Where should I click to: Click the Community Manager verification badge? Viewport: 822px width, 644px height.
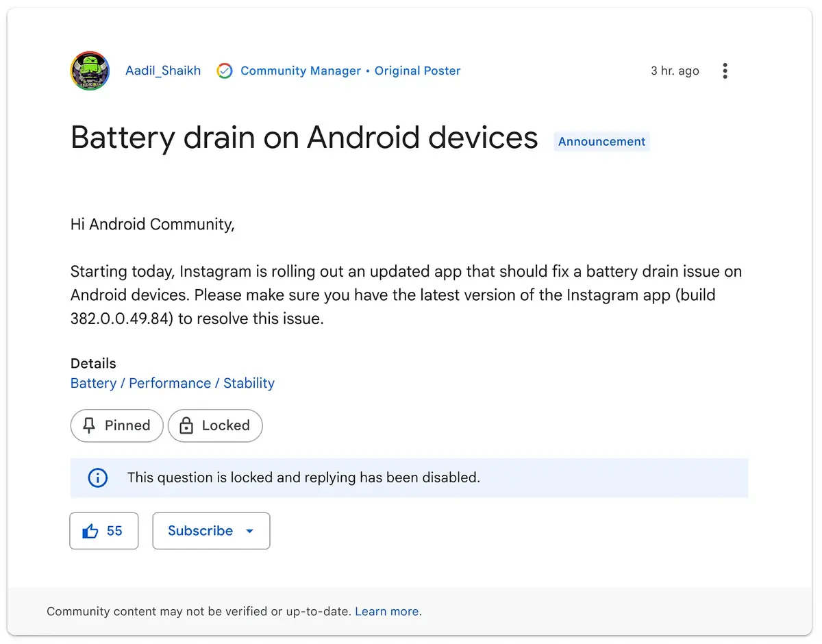click(225, 71)
